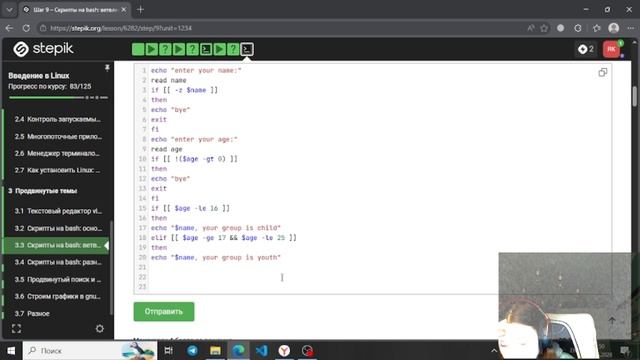Show hidden tray icons chevron
The height and width of the screenshot is (360, 640).
point(494,351)
